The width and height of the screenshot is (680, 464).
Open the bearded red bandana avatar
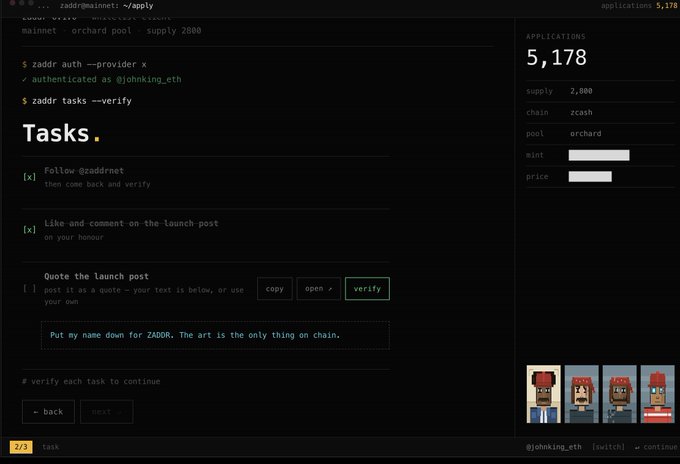pos(619,394)
